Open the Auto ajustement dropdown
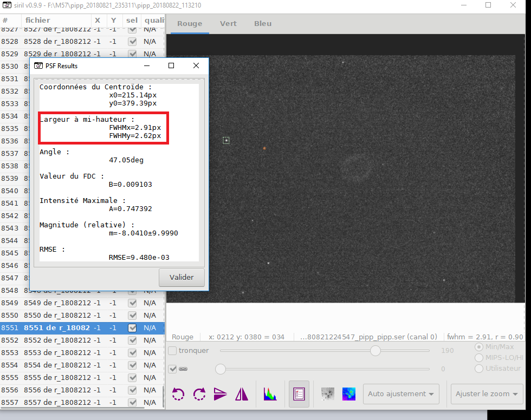531x420 pixels. pos(401,394)
